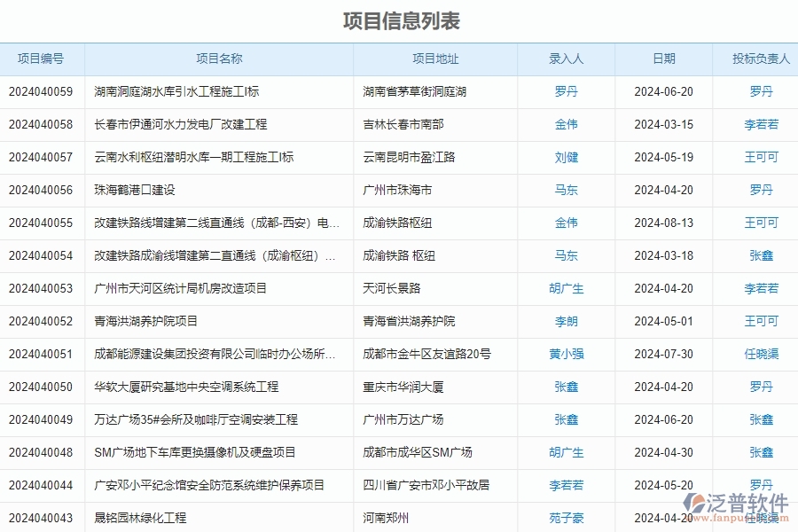
Task: Click recorder 马东 on 珠海鹤港口建设 row
Action: point(567,190)
